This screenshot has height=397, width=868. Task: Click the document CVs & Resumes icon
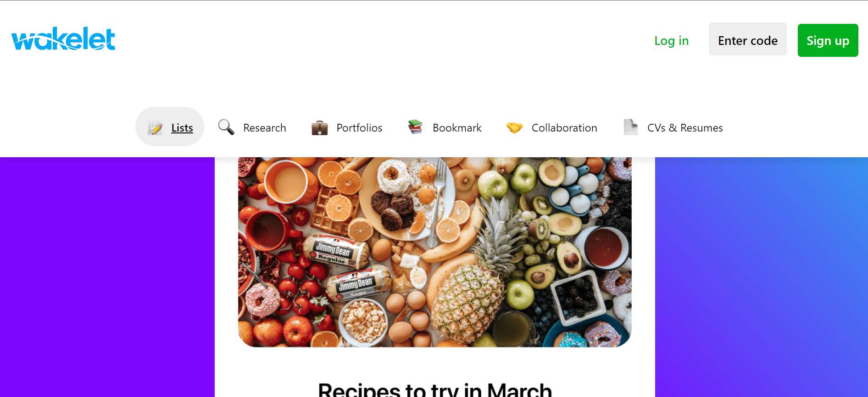(631, 127)
